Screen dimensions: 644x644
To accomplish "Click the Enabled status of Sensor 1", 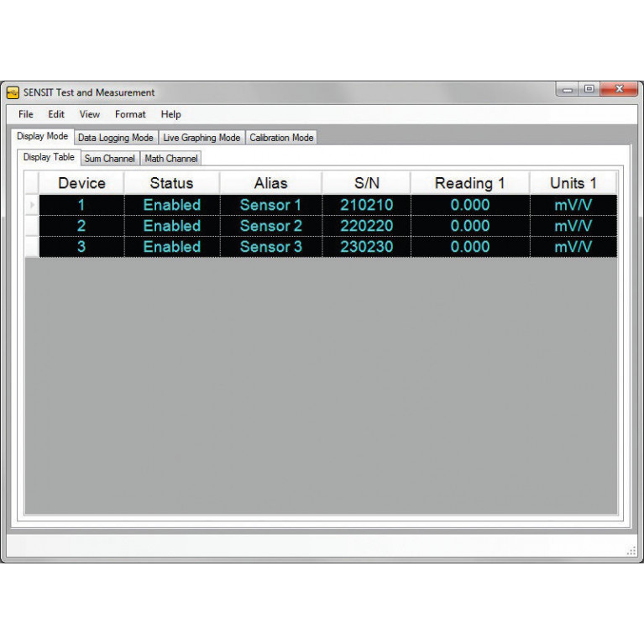I will (172, 205).
